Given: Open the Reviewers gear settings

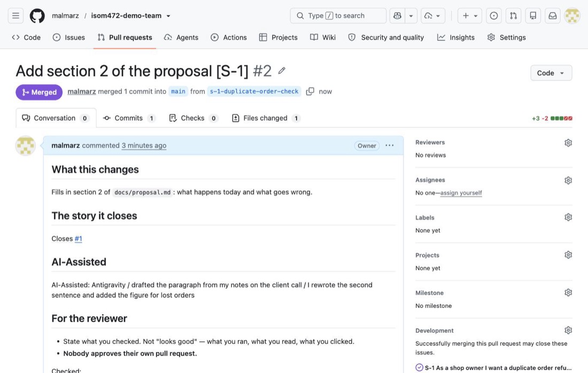Looking at the screenshot, I should coord(568,143).
